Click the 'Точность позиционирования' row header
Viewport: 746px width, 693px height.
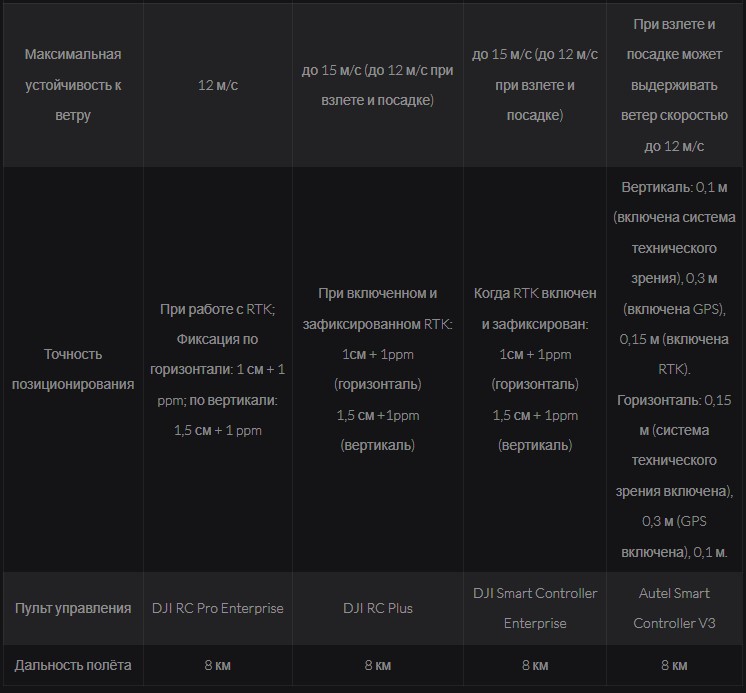click(73, 369)
